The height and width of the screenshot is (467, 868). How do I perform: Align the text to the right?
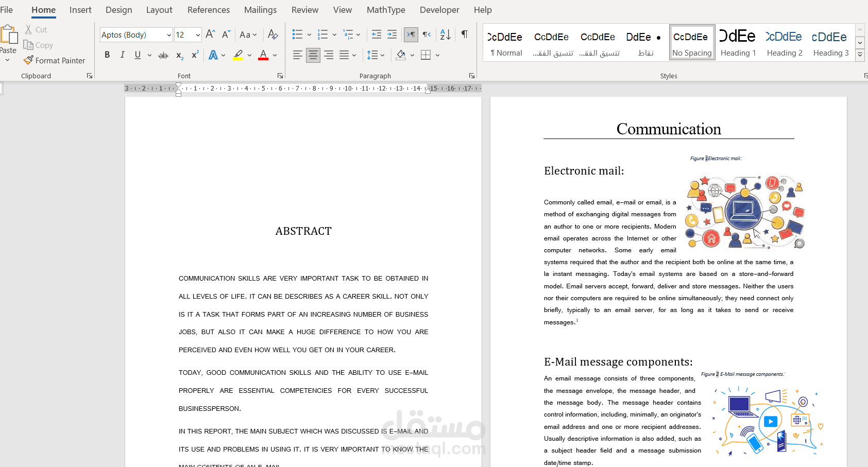[329, 55]
